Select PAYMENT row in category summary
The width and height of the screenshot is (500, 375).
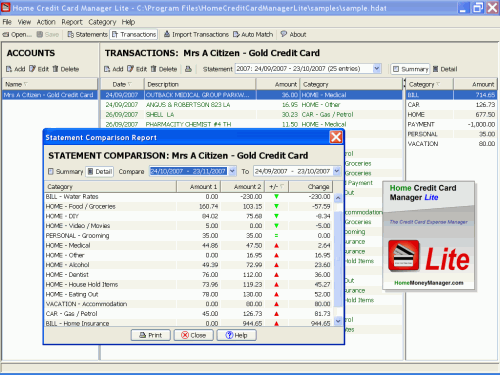[451, 124]
